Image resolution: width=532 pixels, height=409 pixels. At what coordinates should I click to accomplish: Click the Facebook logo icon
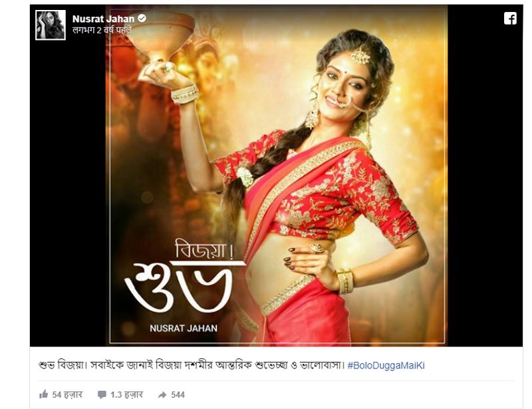[x=510, y=19]
